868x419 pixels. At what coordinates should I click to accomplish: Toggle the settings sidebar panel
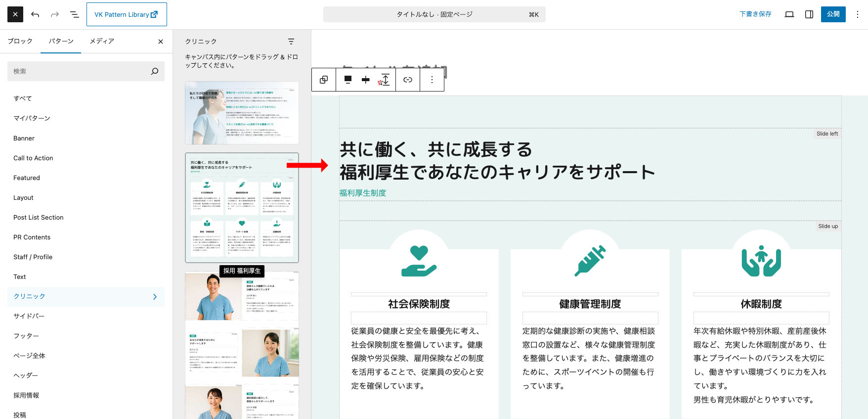tap(809, 14)
